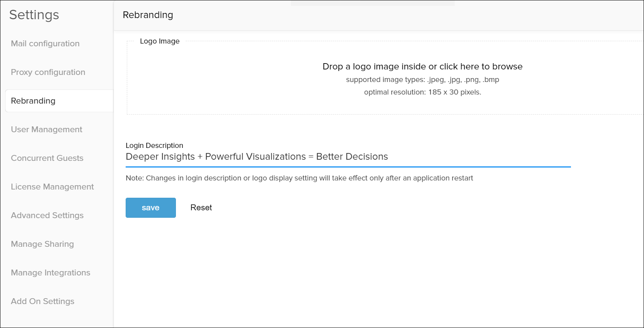644x328 pixels.
Task: Open License Management page
Action: pos(52,187)
